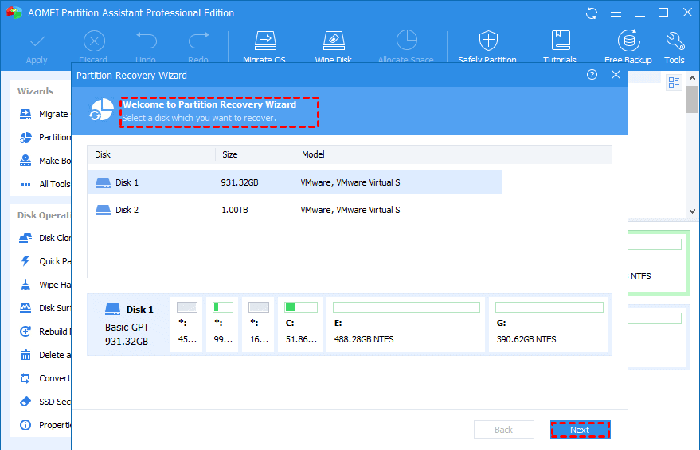Viewport: 700px width, 450px height.
Task: Click the Back button
Action: click(504, 430)
